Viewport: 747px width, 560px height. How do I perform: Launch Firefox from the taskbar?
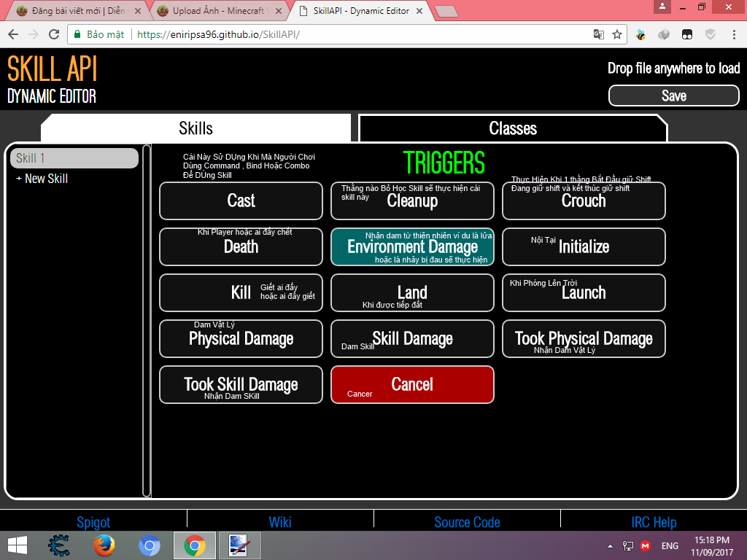104,545
